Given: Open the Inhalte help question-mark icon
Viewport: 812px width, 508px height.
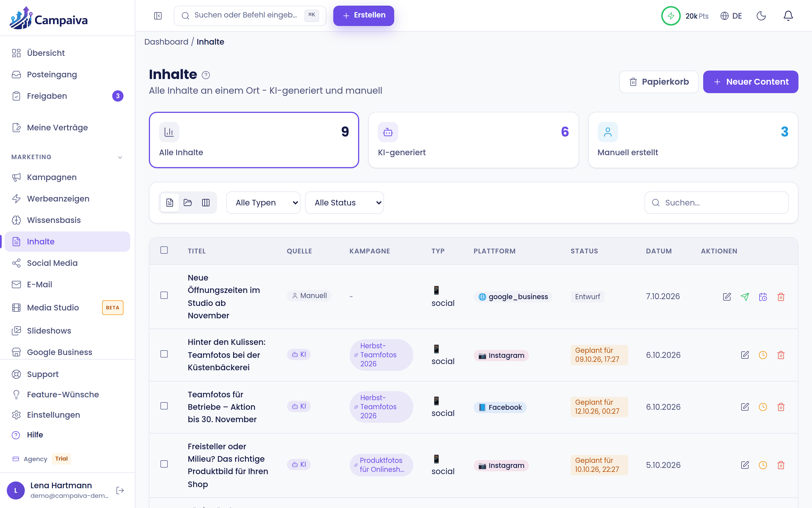Looking at the screenshot, I should (206, 75).
